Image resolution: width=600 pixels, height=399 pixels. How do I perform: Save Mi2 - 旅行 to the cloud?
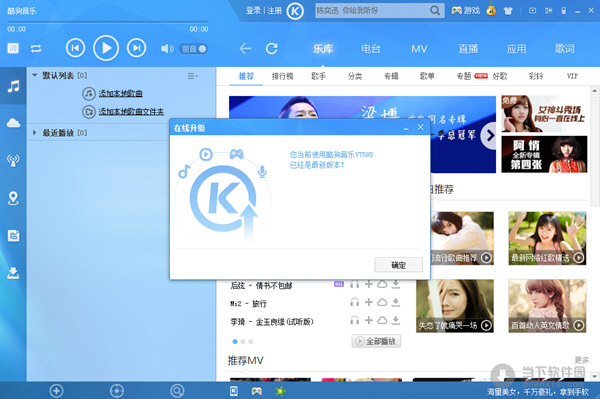(382, 302)
